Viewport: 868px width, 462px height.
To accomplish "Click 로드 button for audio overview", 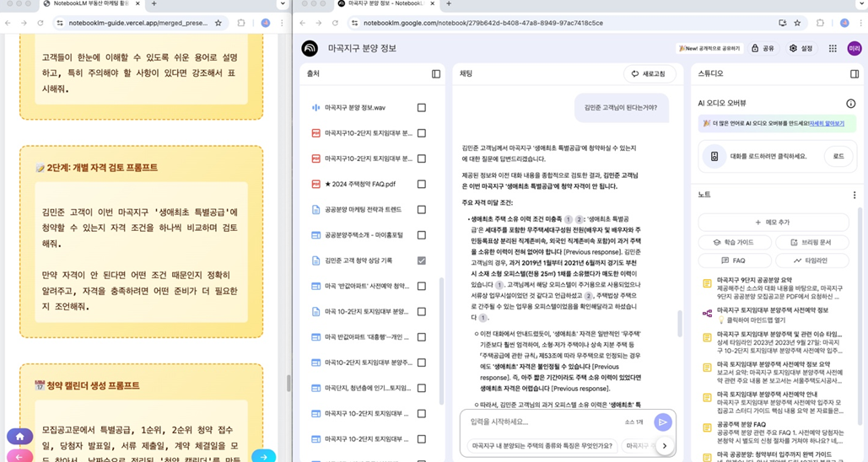I will click(x=838, y=156).
